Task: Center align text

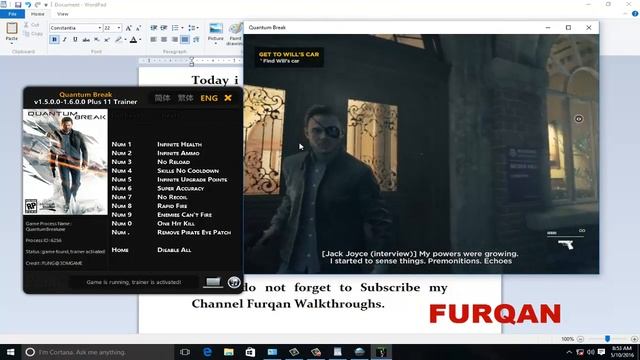Action: (x=164, y=40)
